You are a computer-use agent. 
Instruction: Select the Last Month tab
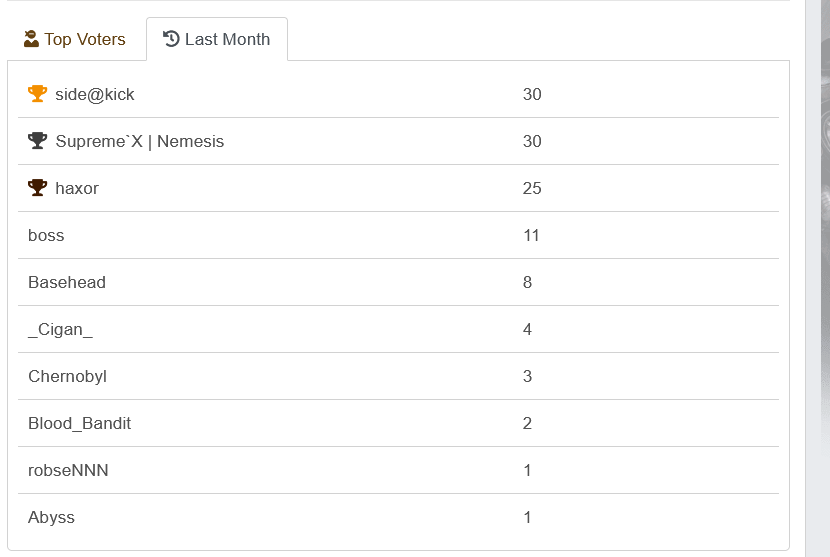point(217,40)
